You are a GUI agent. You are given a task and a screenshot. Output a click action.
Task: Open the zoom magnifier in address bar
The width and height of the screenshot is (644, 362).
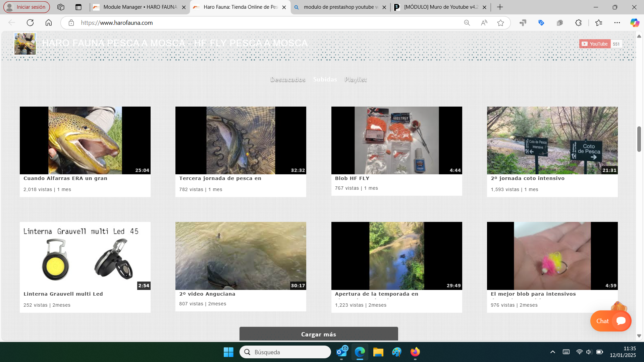coord(467,23)
